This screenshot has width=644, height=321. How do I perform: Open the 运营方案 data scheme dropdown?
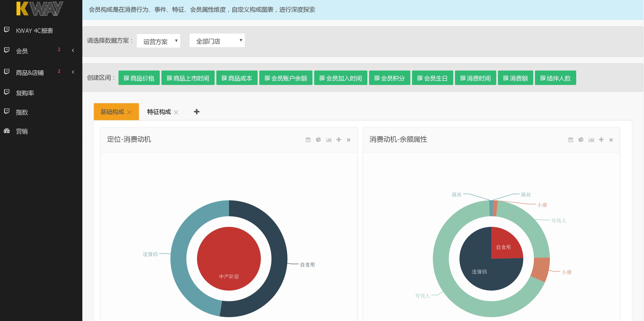point(158,41)
